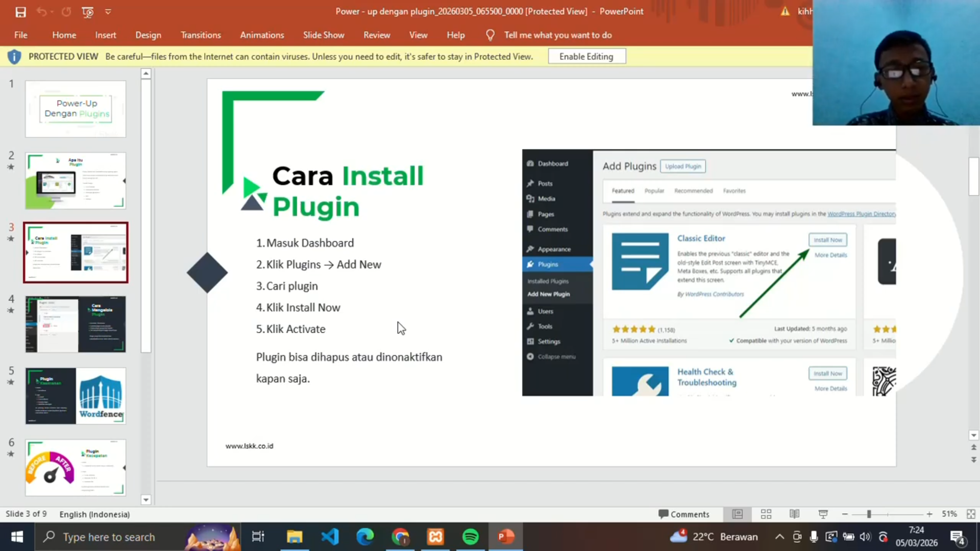Open the File menu

pyautogui.click(x=21, y=35)
